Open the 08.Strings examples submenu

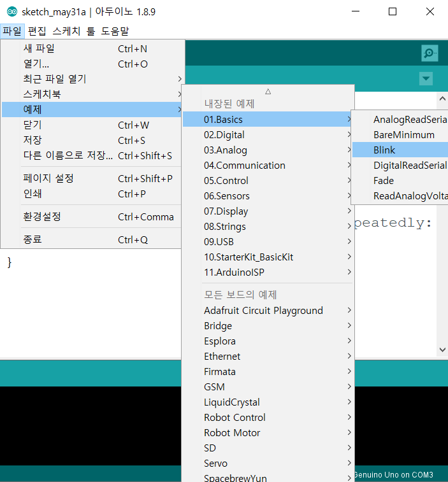268,226
